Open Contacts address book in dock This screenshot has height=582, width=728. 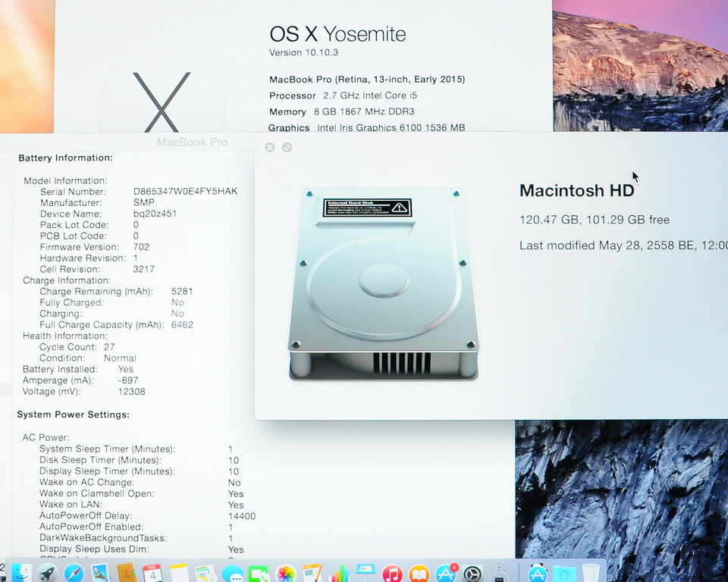click(x=127, y=573)
